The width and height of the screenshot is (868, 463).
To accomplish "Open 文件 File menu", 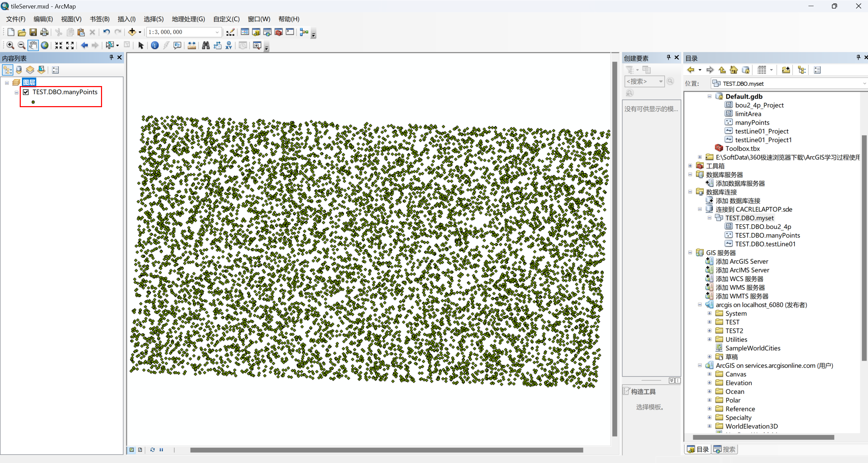I will [x=16, y=19].
